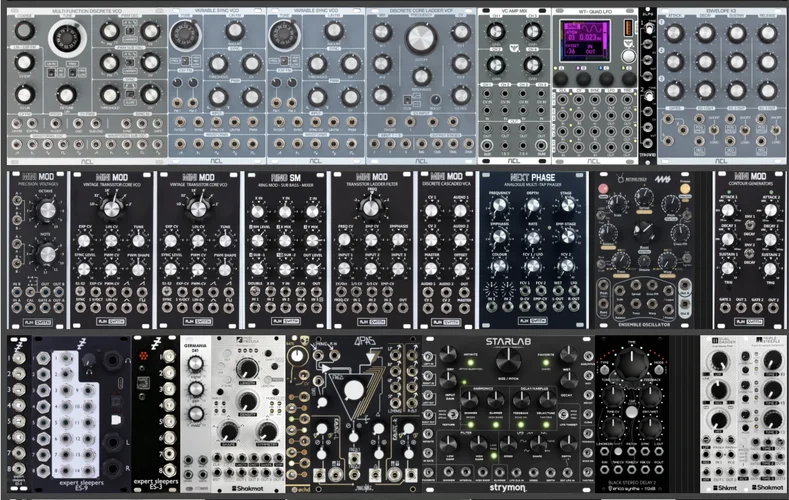Click the SUM output jack on VC Amp Mix
The height and width of the screenshot is (500, 789).
541,146
